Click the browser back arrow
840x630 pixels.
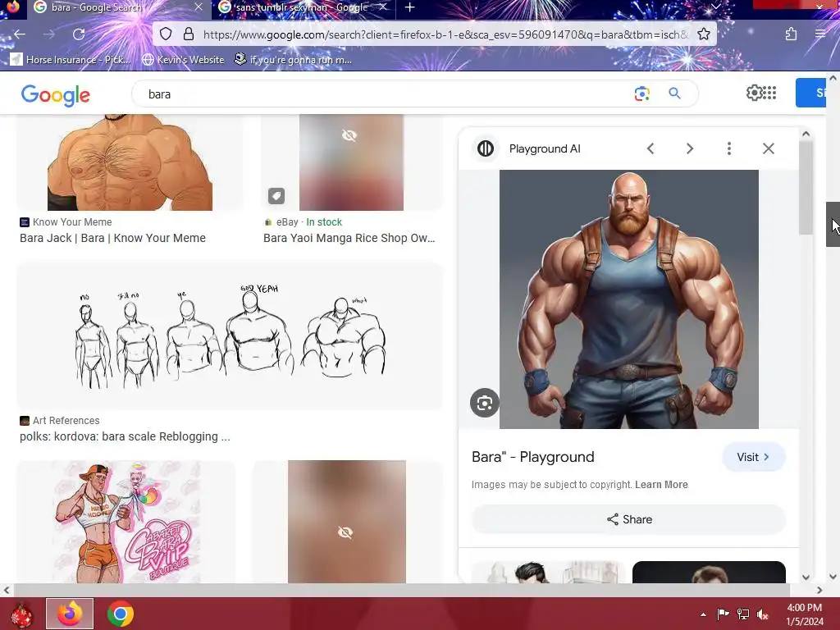20,34
